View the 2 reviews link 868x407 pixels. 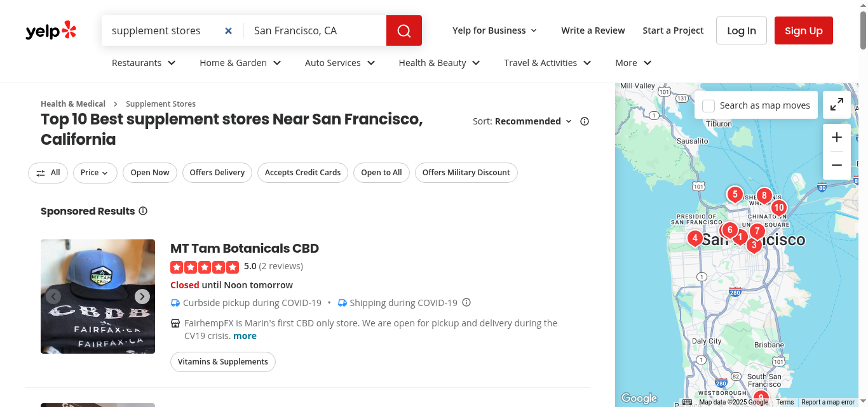click(x=281, y=266)
